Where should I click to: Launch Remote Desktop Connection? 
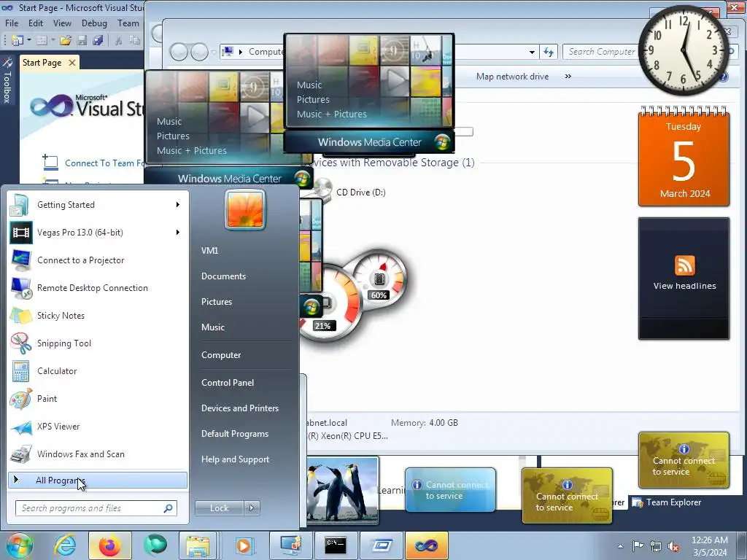98,287
